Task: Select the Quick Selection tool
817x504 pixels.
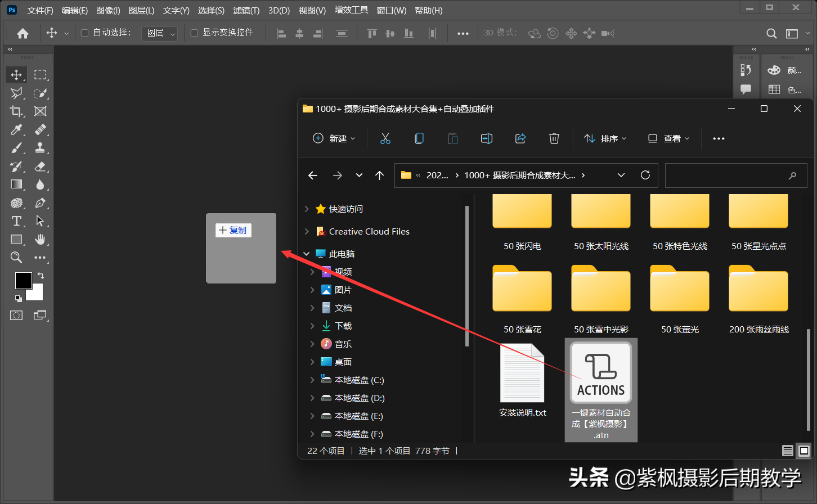Action: (x=40, y=93)
